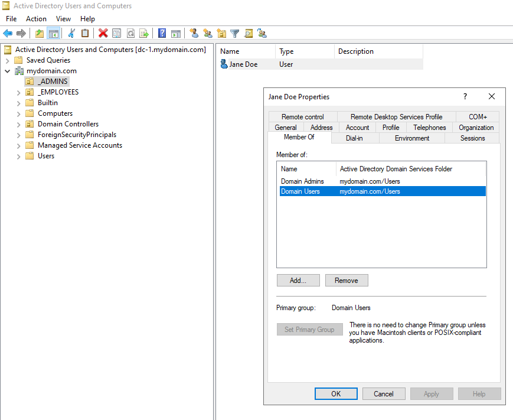The image size is (513, 420).
Task: Click the red X Delete icon
Action: click(103, 33)
